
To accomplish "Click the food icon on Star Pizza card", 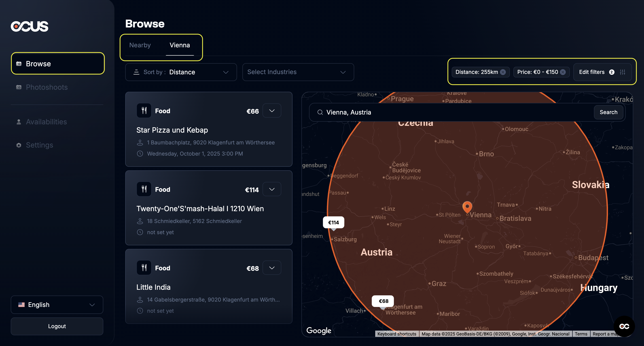I will coord(144,110).
